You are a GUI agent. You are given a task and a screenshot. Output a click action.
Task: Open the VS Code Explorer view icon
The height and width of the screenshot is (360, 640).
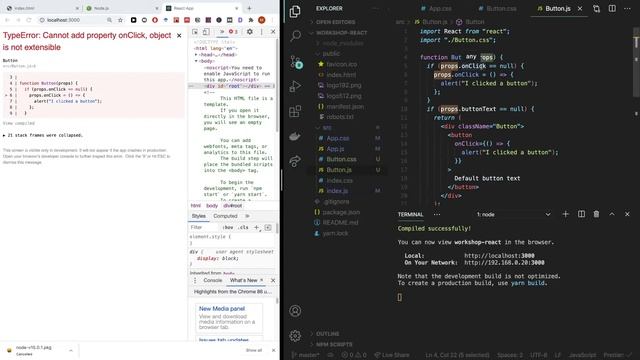click(295, 11)
